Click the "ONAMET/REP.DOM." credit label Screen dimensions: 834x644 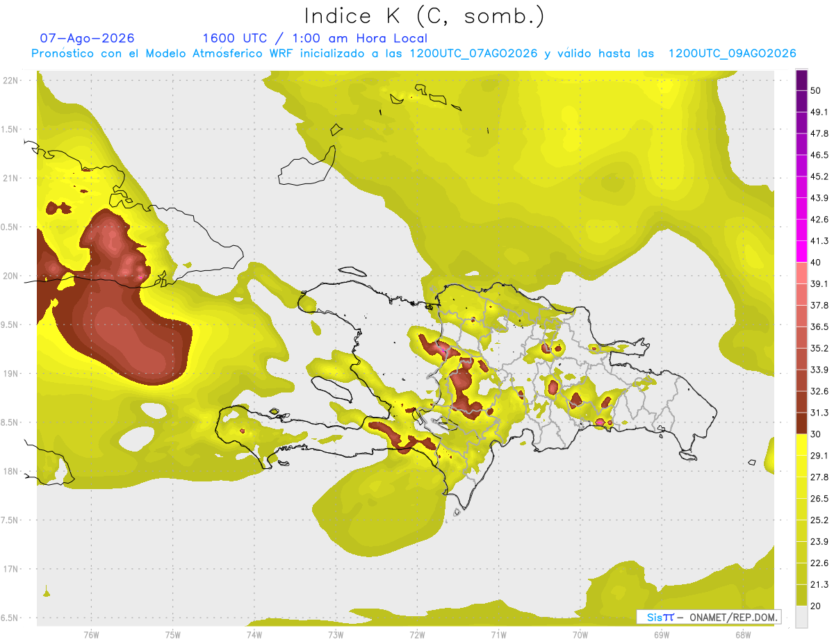[x=733, y=617]
